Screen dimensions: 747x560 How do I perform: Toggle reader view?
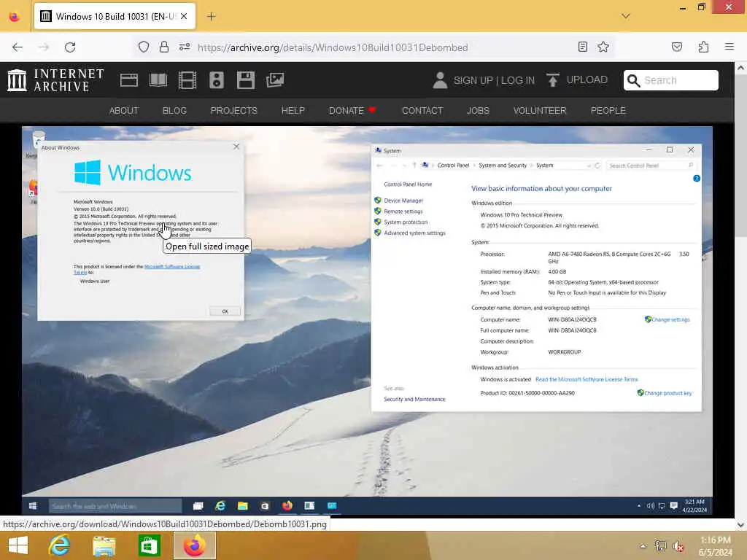pyautogui.click(x=582, y=47)
